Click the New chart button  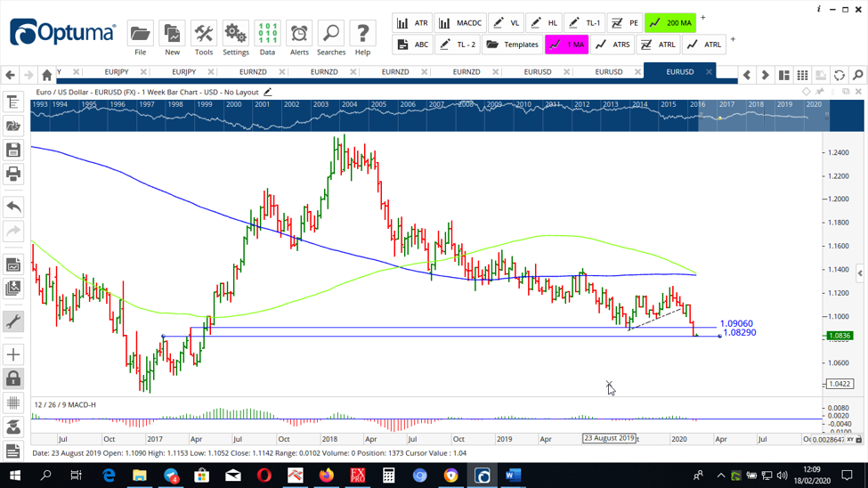pos(172,38)
